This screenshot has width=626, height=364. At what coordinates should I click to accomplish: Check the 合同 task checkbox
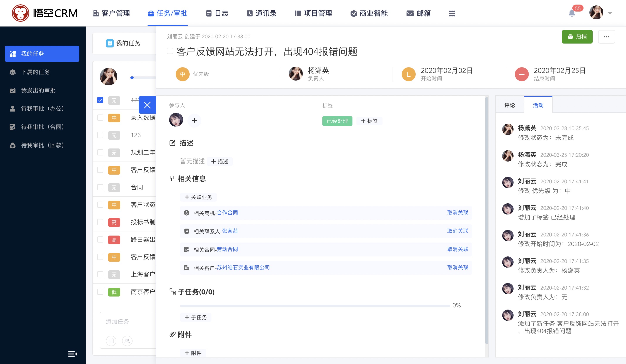click(x=100, y=187)
